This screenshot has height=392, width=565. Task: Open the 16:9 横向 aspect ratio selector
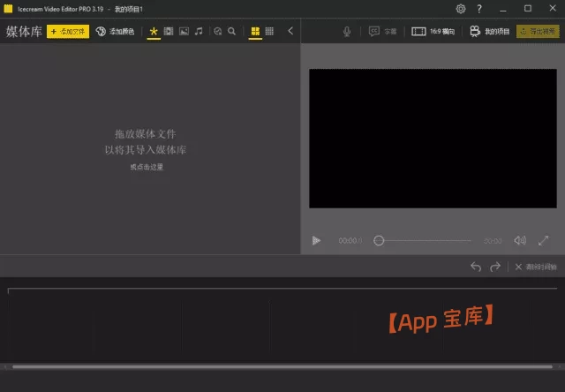point(433,32)
